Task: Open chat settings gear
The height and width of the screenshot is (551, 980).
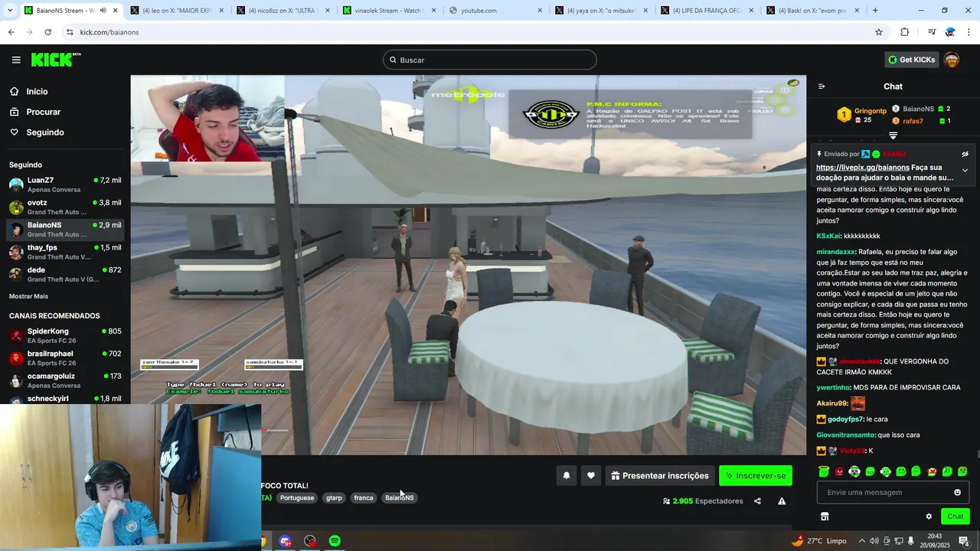Action: (929, 517)
